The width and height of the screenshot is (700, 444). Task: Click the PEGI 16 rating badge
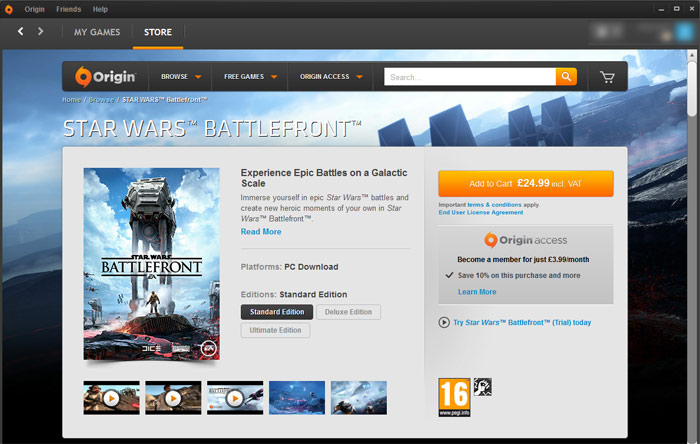[x=454, y=397]
